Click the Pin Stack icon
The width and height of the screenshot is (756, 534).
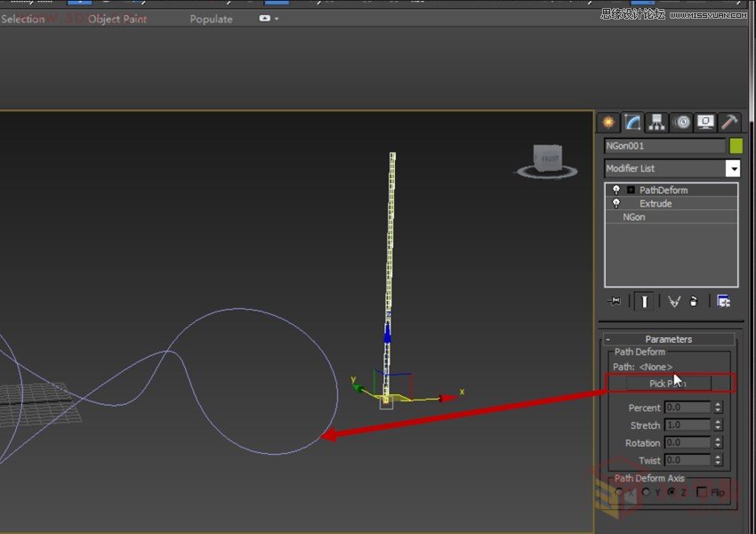(x=615, y=301)
